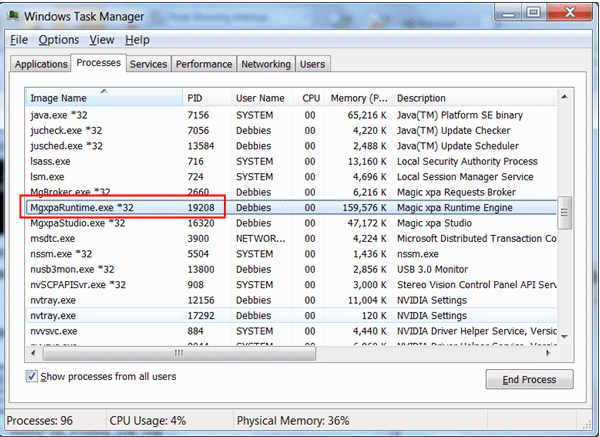600x437 pixels.
Task: Switch to the Networking tab
Action: pos(266,64)
